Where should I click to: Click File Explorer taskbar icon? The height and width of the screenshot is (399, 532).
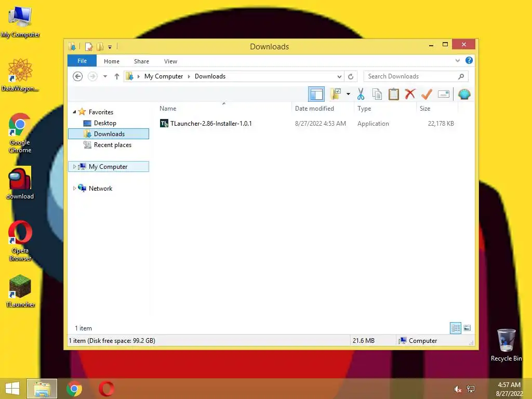coord(42,389)
